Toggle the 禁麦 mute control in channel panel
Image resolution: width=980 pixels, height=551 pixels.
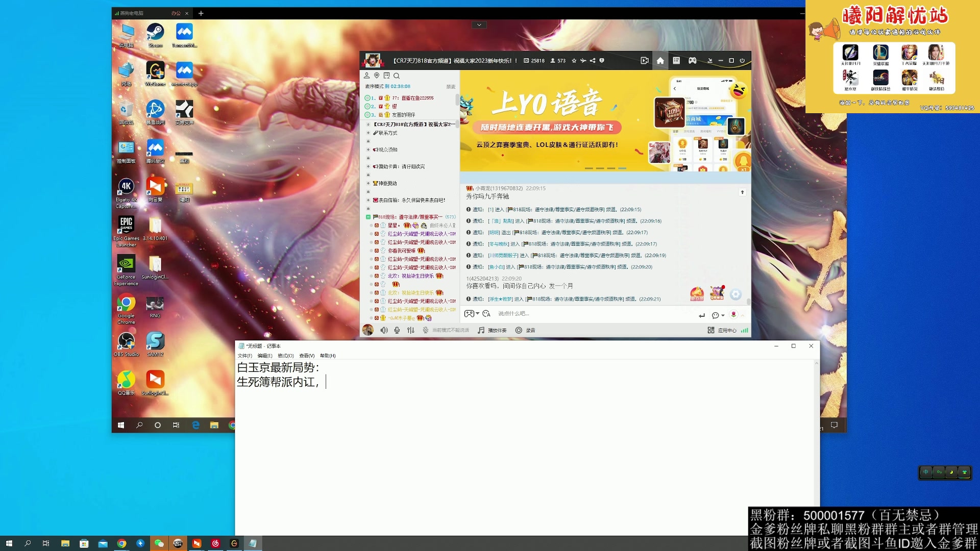(x=451, y=86)
